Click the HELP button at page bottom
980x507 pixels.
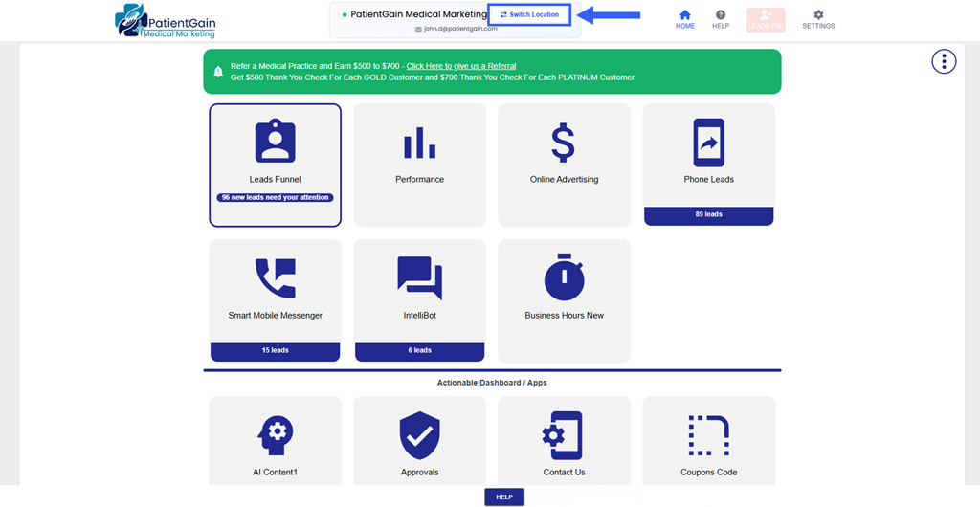click(x=503, y=497)
